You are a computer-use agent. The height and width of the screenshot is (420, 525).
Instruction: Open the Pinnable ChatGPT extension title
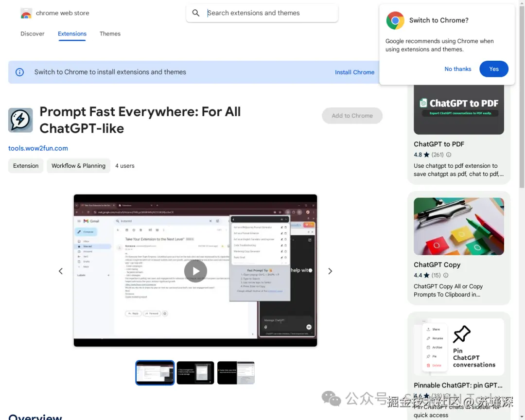pyautogui.click(x=458, y=385)
